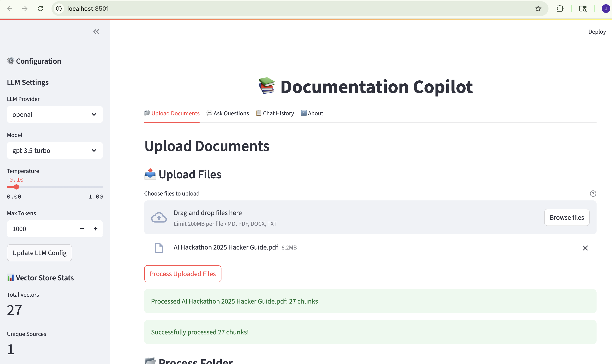Click the help question mark icon

pyautogui.click(x=593, y=194)
